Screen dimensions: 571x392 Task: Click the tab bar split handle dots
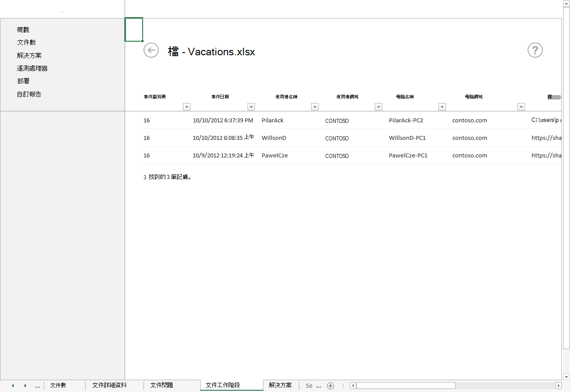click(343, 386)
